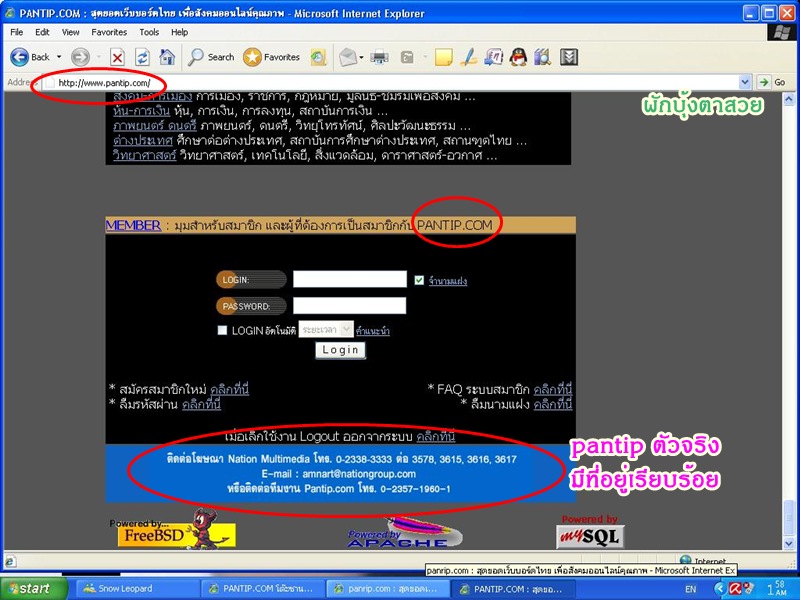Open the Favorites menu
The image size is (800, 600).
coord(109,32)
